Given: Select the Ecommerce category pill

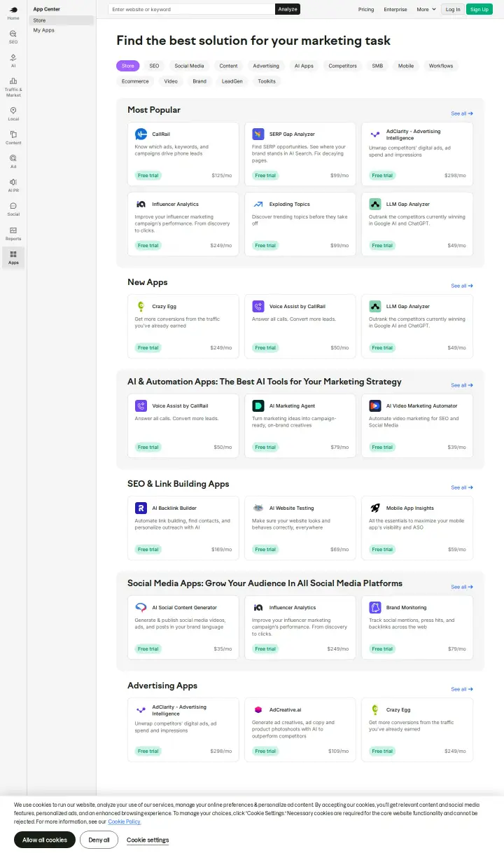Looking at the screenshot, I should [135, 81].
